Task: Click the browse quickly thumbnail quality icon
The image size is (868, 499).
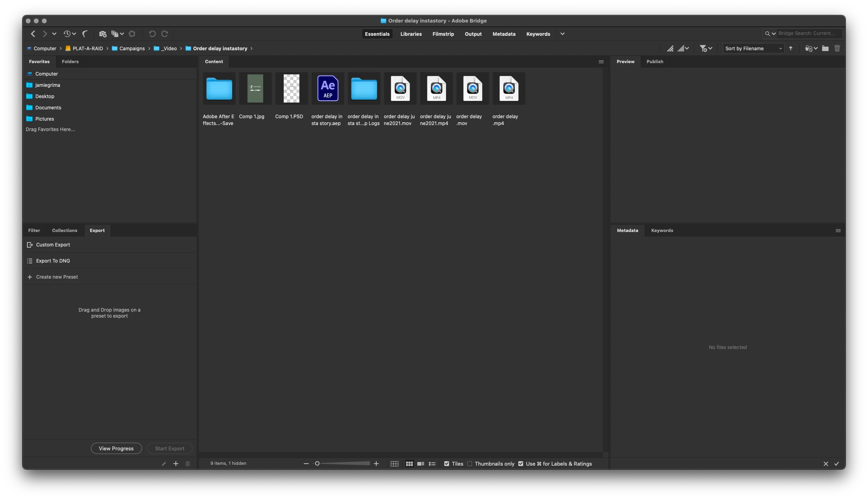Action: [x=670, y=48]
